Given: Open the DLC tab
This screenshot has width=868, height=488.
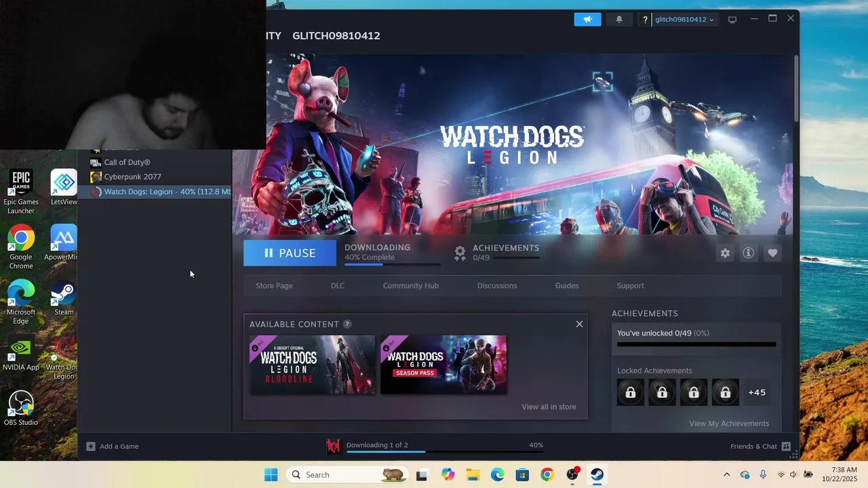Looking at the screenshot, I should click(x=338, y=285).
